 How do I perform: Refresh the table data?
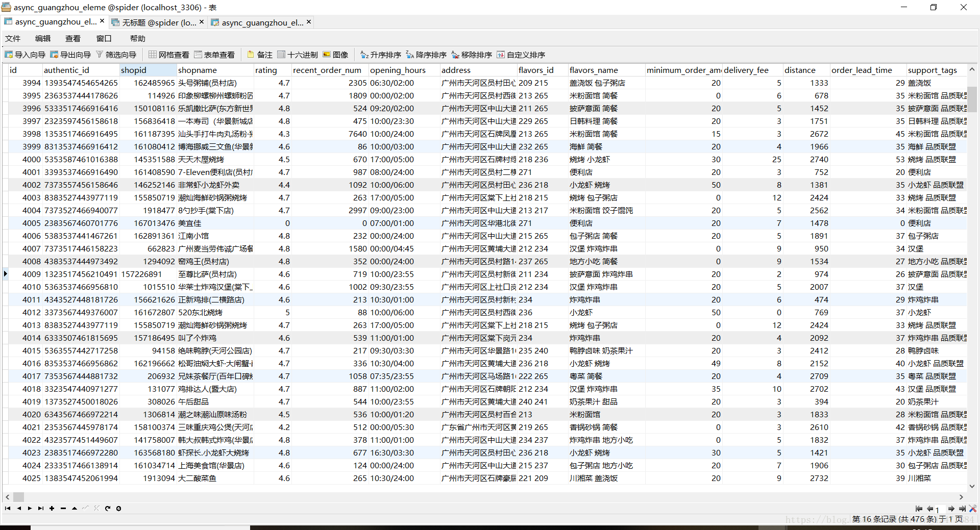108,508
